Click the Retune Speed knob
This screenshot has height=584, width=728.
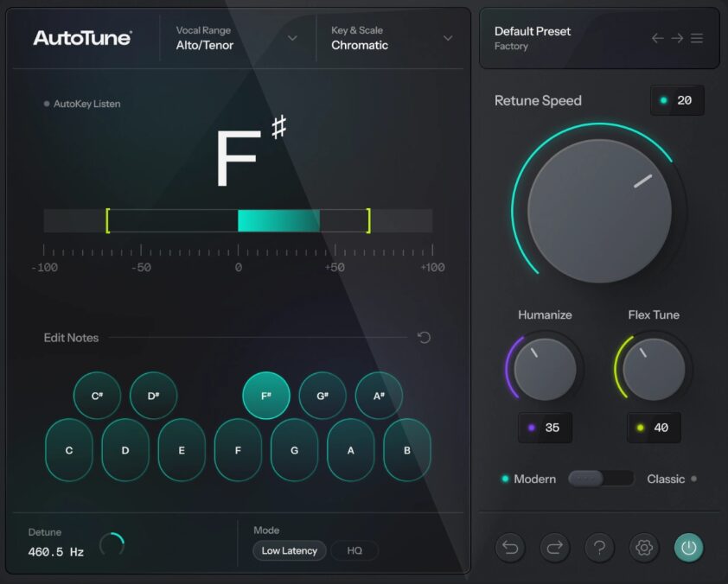point(599,210)
